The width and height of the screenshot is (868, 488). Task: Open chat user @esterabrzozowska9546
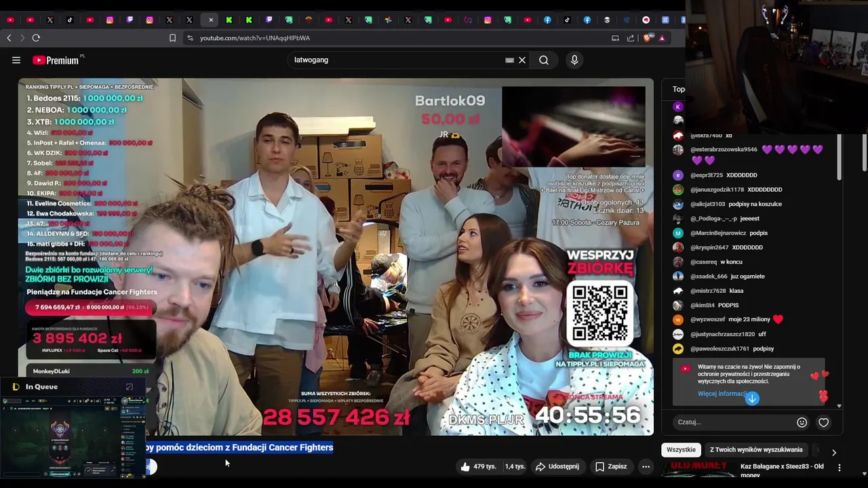pyautogui.click(x=724, y=150)
